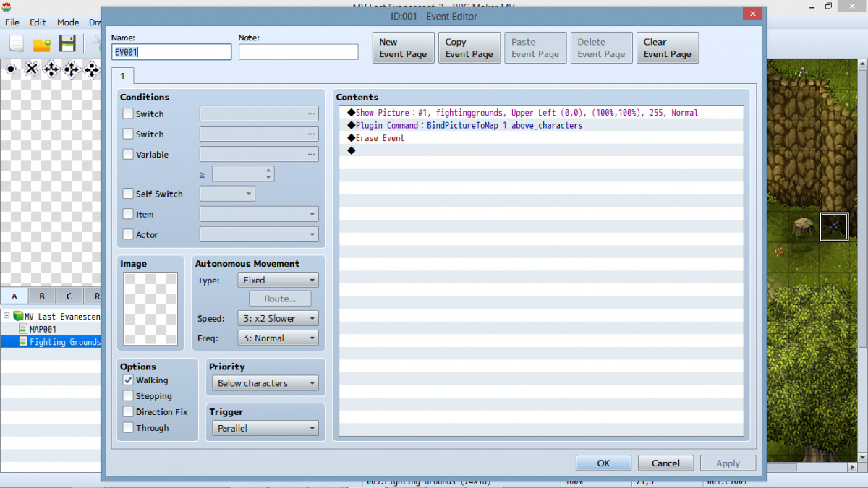This screenshot has width=868, height=488.
Task: Open the Self Switch dropdown
Action: click(x=227, y=194)
